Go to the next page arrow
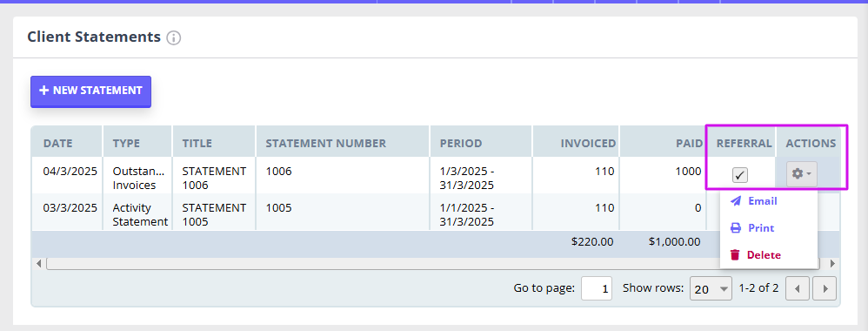 click(x=825, y=289)
